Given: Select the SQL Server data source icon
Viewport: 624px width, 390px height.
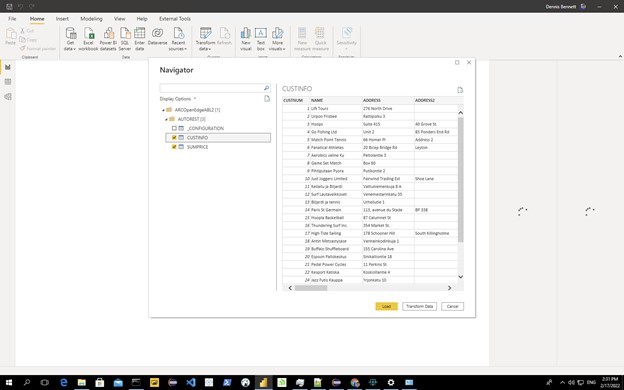Looking at the screenshot, I should tap(125, 39).
